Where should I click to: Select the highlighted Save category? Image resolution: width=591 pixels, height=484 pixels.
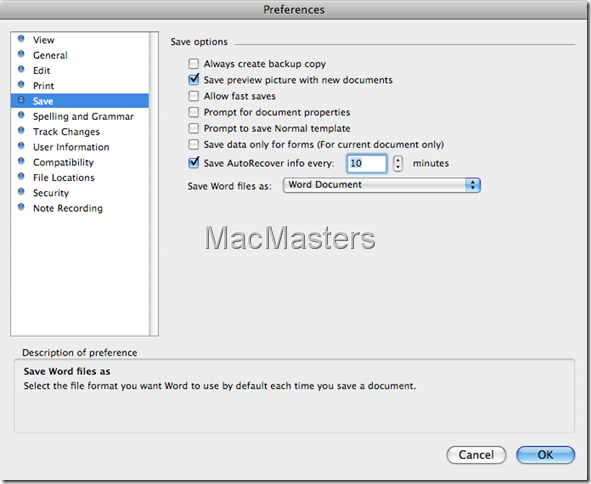(80, 101)
